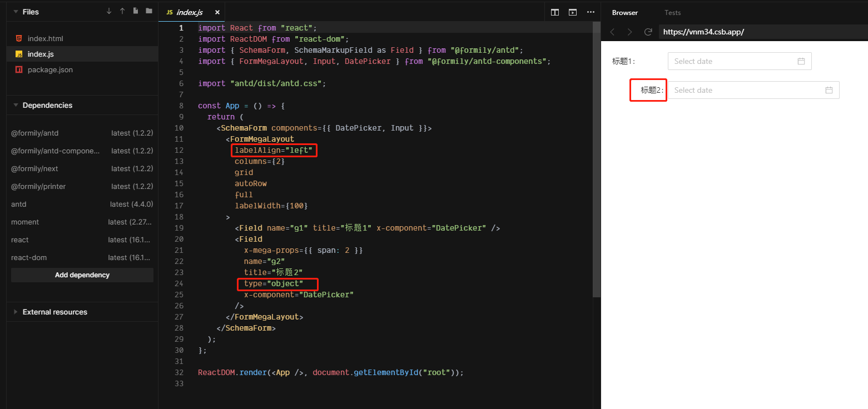Select the Browser tab
Screen dimensions: 868x409
[624, 12]
